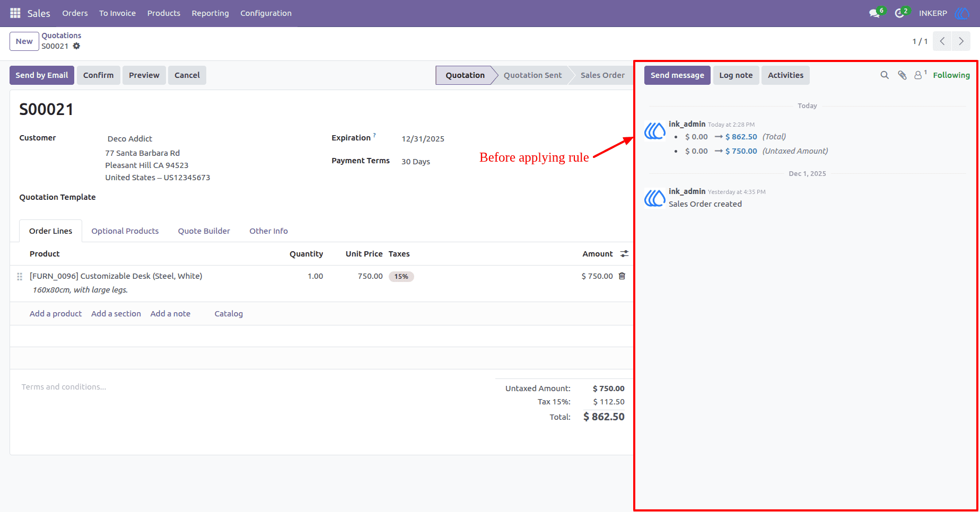Viewport: 980px width, 512px height.
Task: Click ink_admin avatar on Today message
Action: click(x=655, y=130)
